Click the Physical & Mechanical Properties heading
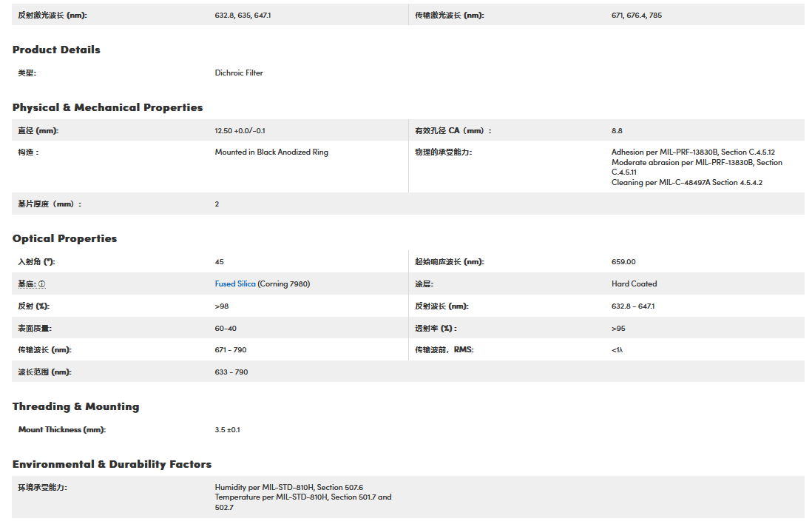Viewport: 812px width, 527px height. 107,107
